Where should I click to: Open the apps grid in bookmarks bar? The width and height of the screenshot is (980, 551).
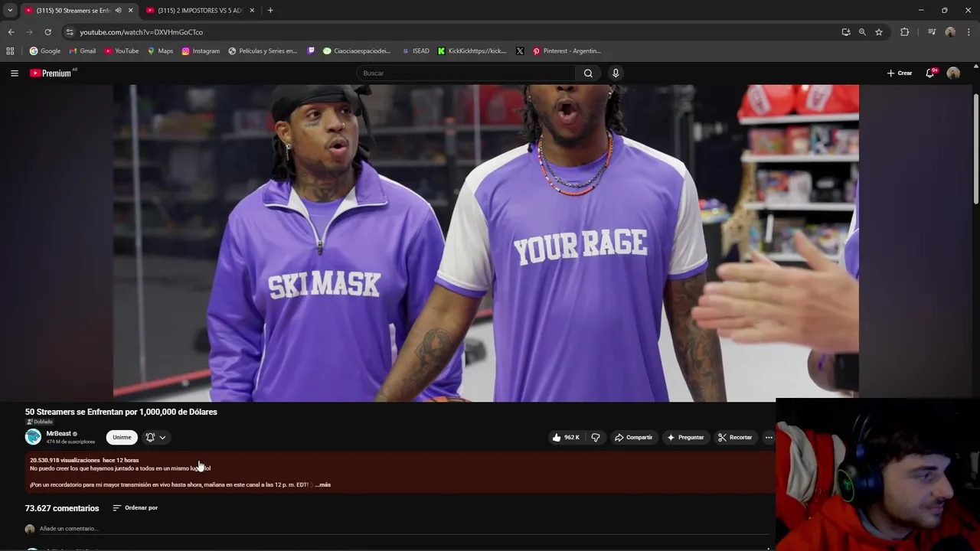pyautogui.click(x=10, y=51)
